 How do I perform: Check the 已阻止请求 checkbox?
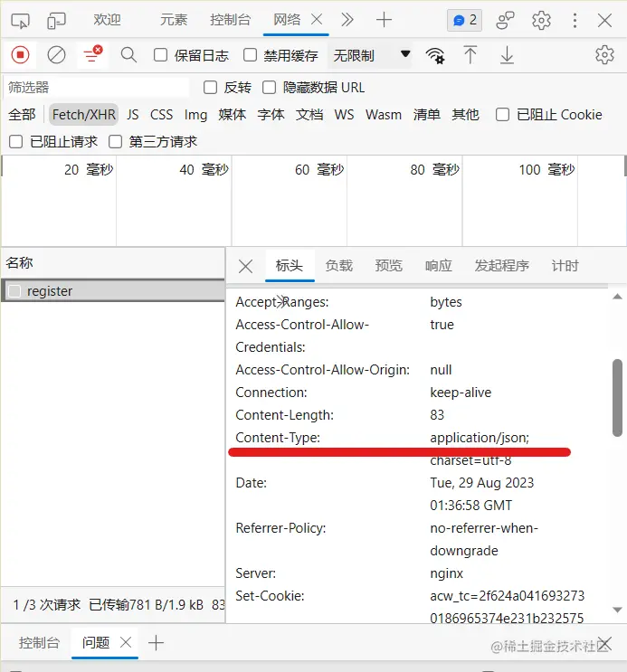[x=16, y=141]
